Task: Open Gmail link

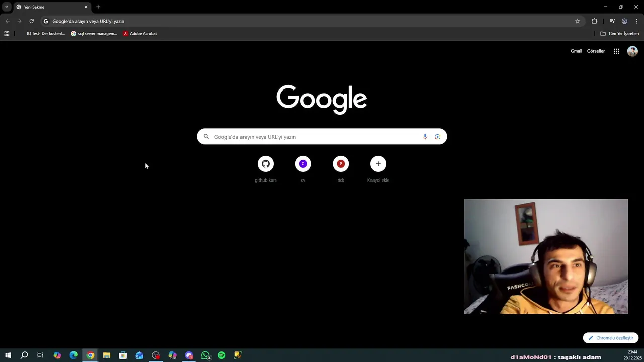Action: (576, 51)
